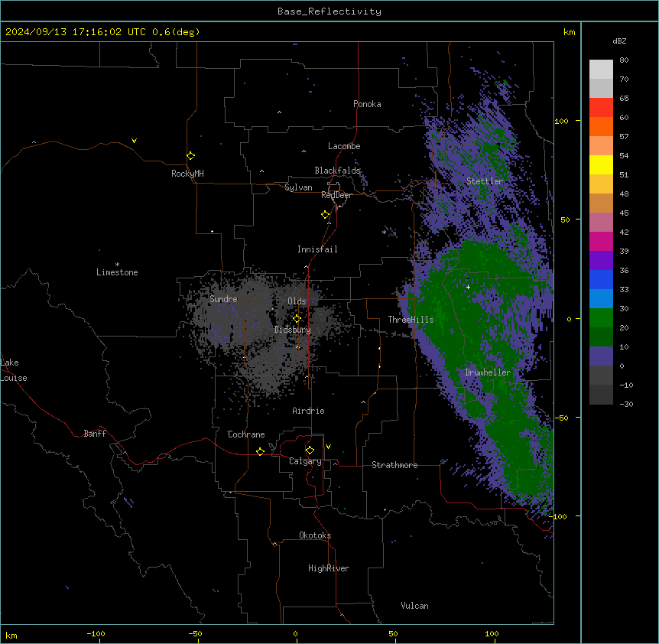Click the RockyMH label

(187, 174)
